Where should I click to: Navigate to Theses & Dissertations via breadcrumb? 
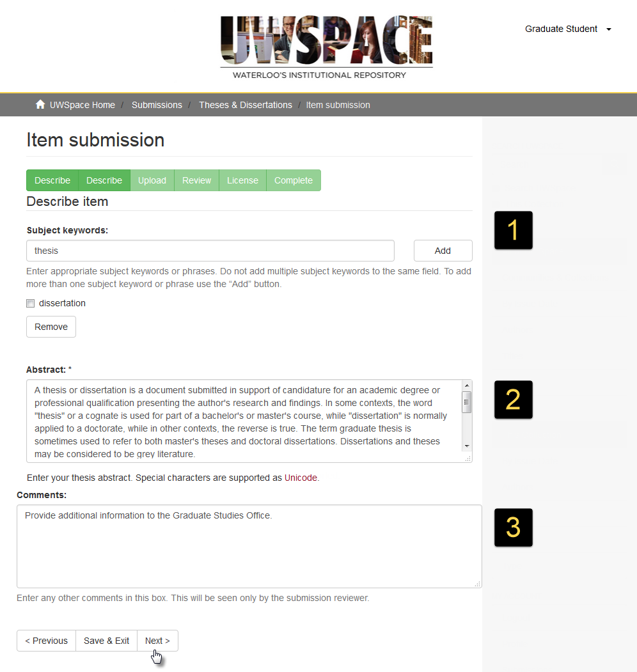(x=246, y=104)
